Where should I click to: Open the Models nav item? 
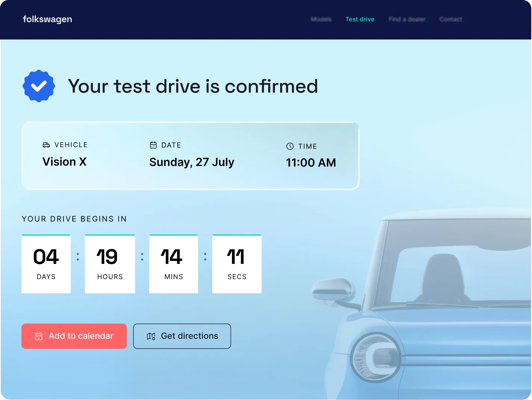[321, 19]
